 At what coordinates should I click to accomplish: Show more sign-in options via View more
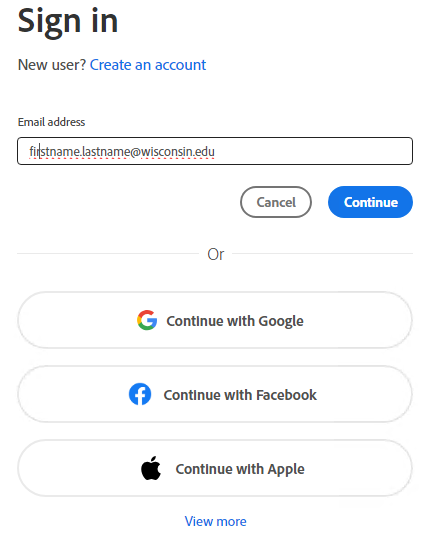(215, 521)
